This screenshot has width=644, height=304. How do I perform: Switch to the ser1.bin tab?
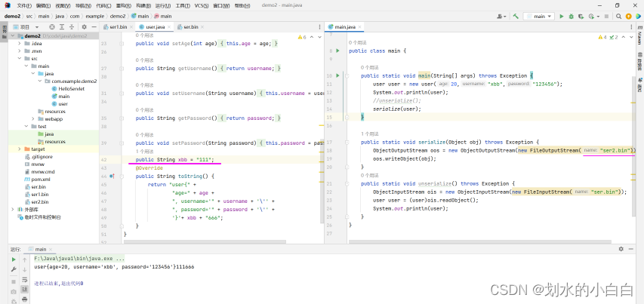click(119, 26)
